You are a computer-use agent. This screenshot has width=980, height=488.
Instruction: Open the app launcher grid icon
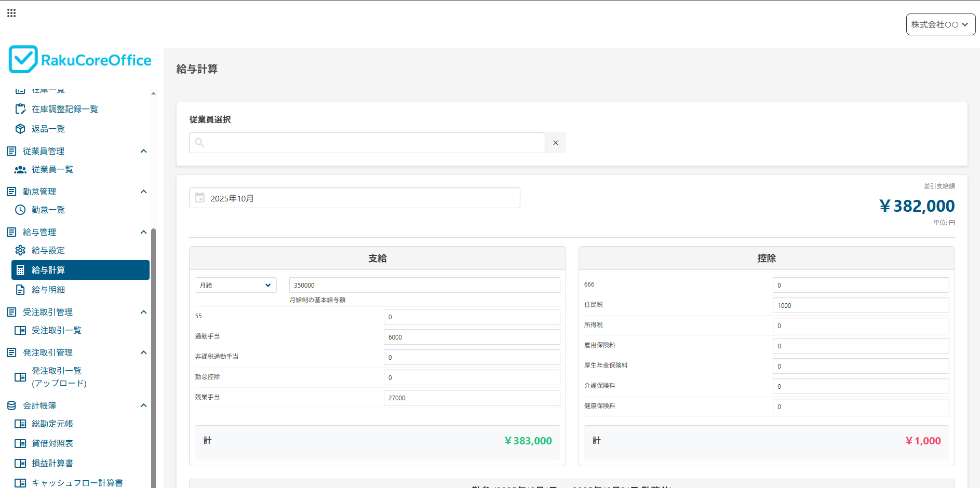11,13
